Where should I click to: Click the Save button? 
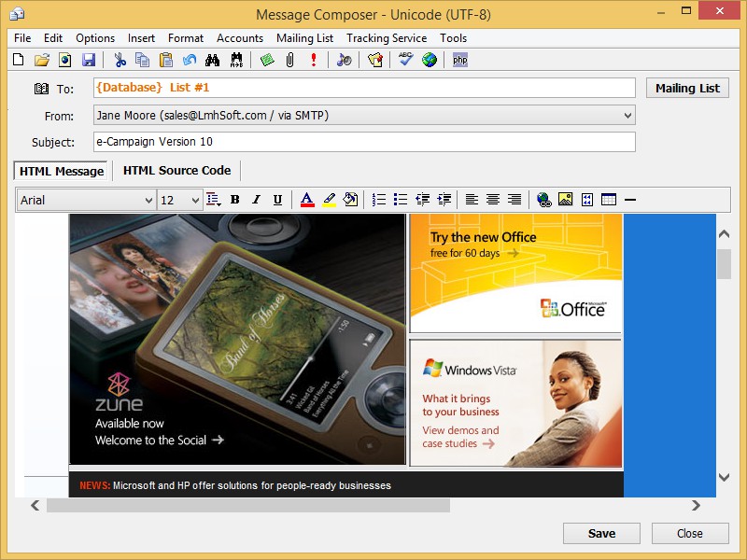click(601, 533)
